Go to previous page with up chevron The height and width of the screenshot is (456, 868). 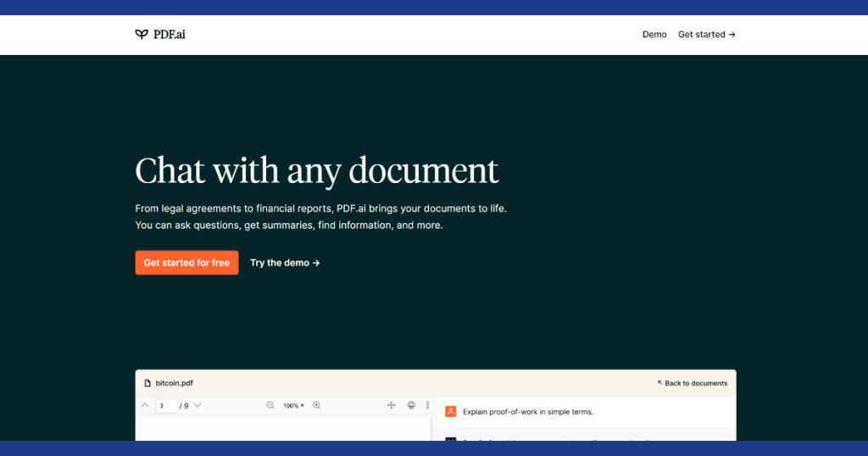pos(145,406)
